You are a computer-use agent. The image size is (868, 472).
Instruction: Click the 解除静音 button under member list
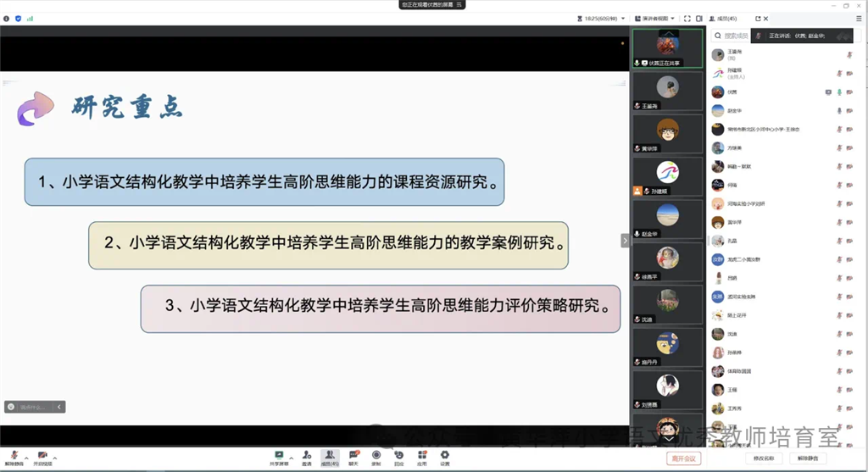point(808,458)
